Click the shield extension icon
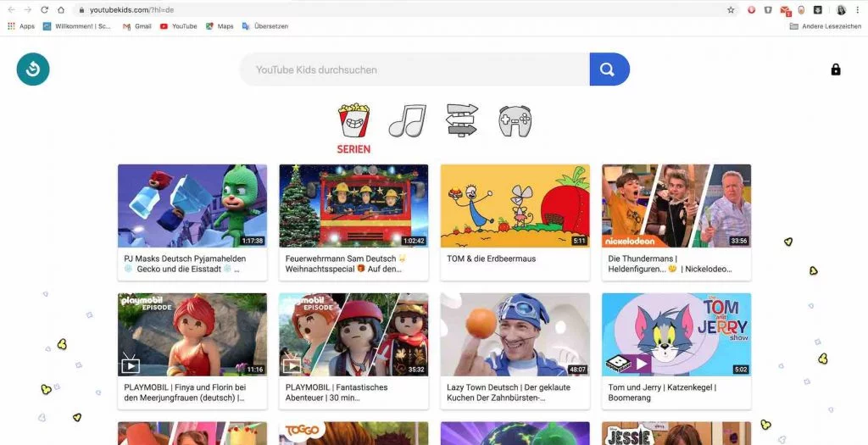The image size is (868, 445). click(x=768, y=10)
